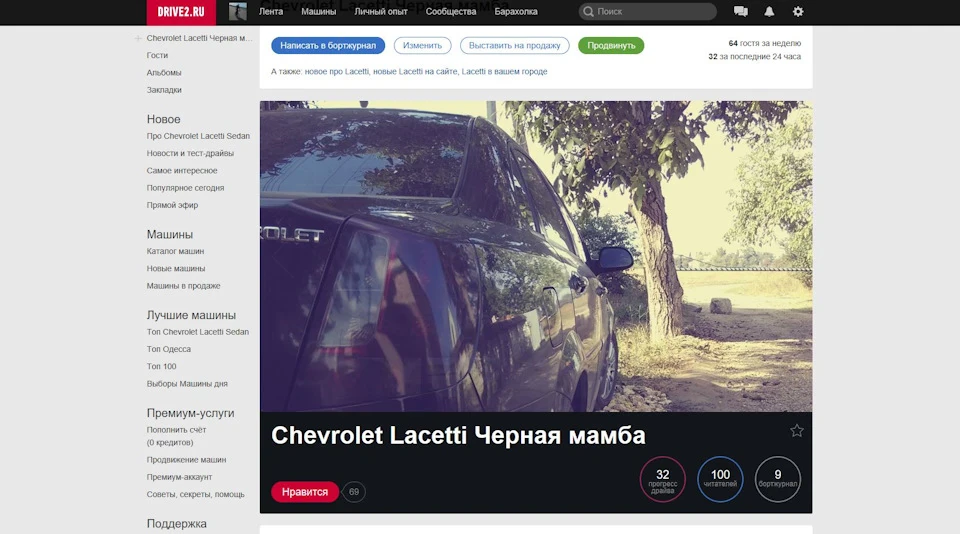Click the Chevrolet Lacetti Черная мамба title
The height and width of the screenshot is (534, 960).
tap(458, 435)
